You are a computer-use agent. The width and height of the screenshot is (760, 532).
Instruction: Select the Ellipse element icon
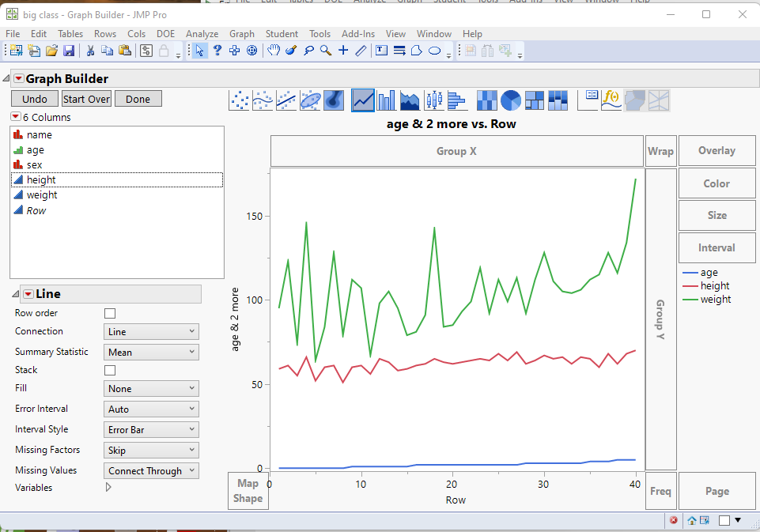(310, 100)
